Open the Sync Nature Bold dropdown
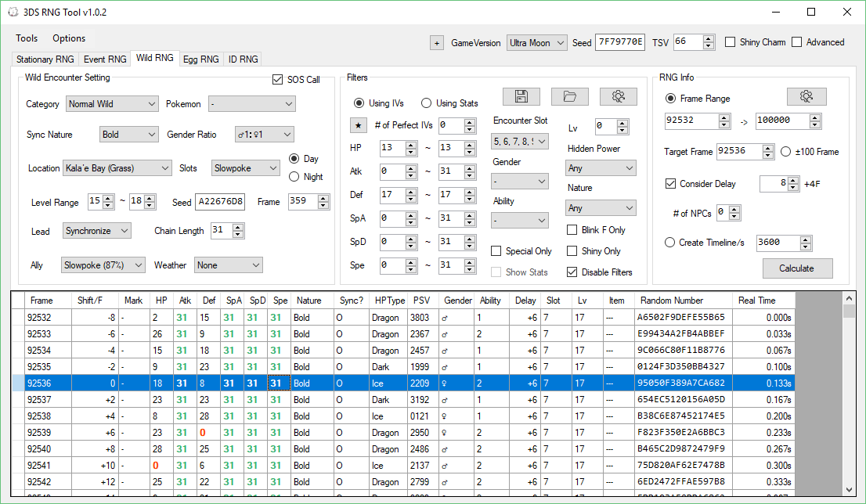Screen dimensions: 866x504 (129, 134)
